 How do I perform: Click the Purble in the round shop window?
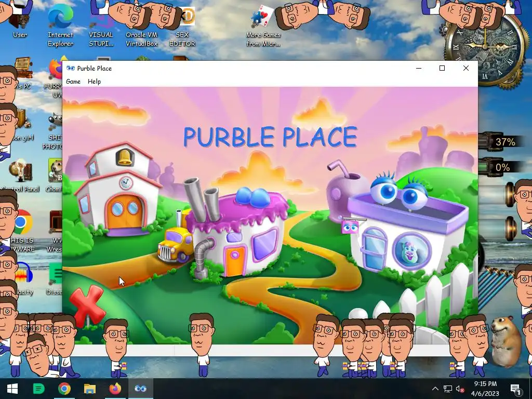tap(411, 251)
